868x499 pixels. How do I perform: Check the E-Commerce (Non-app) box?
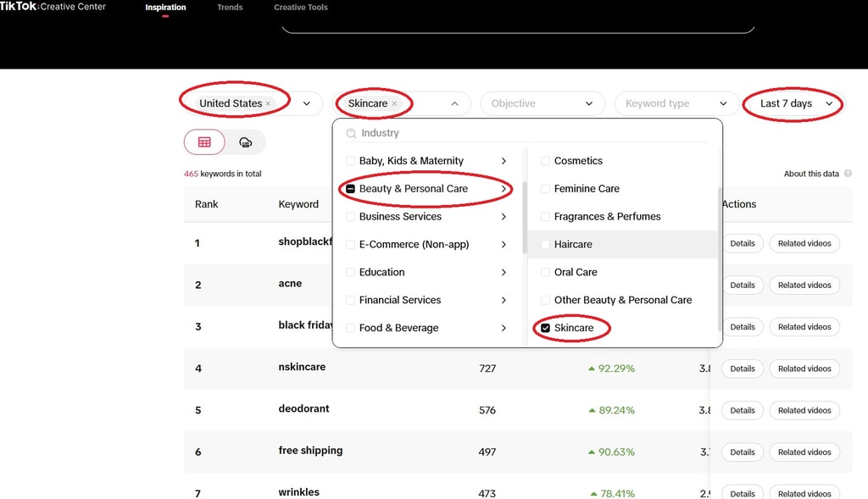[x=350, y=245]
